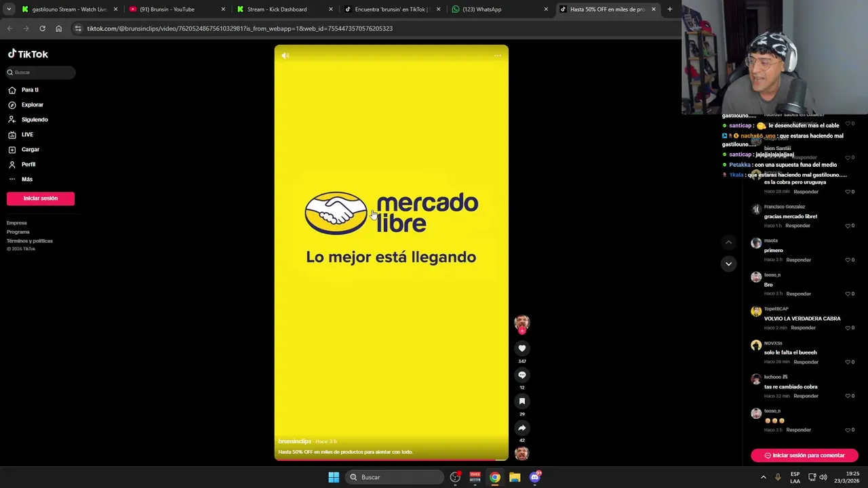
Task: Open Términos y políticas link
Action: tap(30, 241)
